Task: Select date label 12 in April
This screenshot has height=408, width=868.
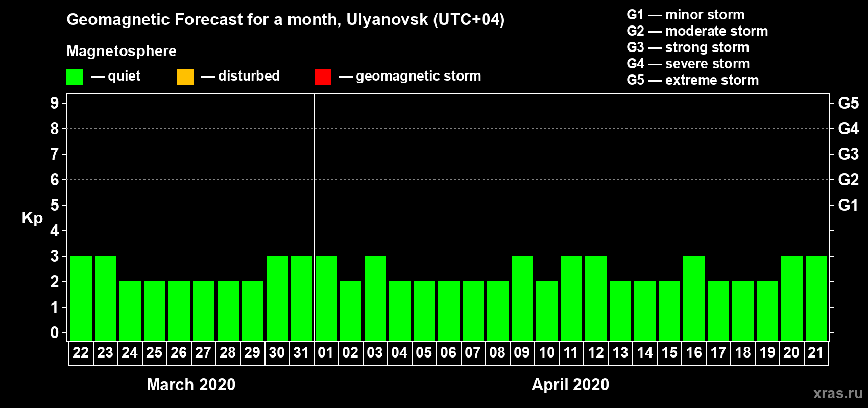Action: (x=595, y=352)
